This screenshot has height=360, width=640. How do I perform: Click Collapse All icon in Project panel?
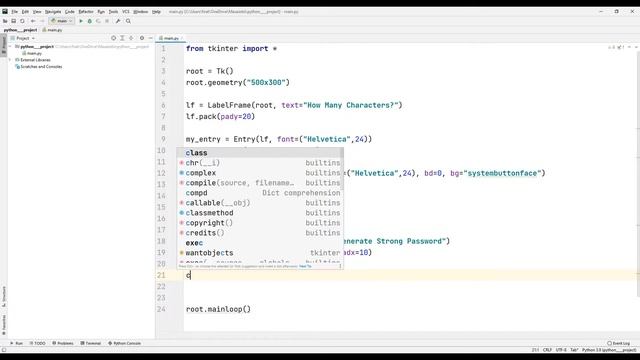point(131,38)
